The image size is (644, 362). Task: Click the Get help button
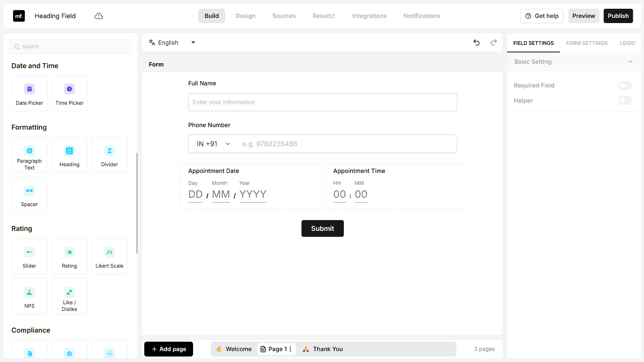tap(542, 16)
